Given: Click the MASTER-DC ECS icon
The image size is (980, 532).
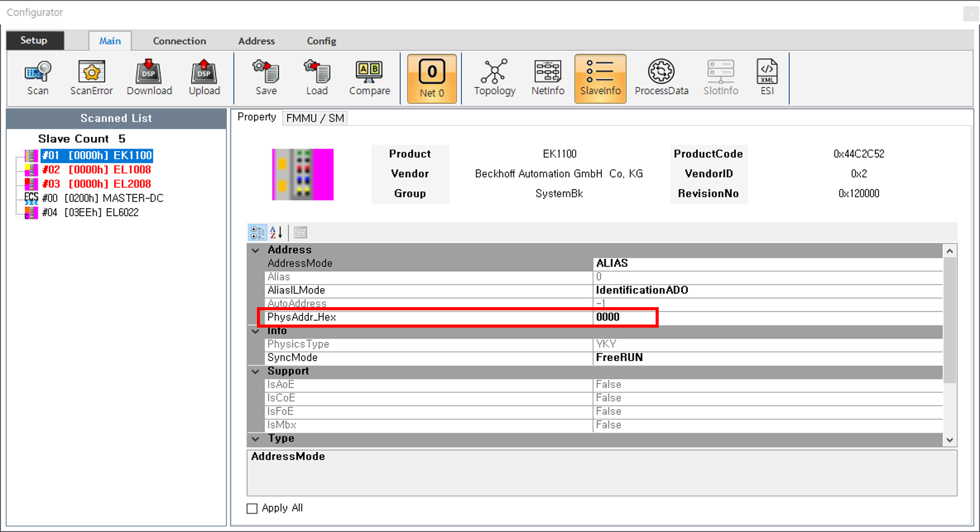Looking at the screenshot, I should [31, 198].
